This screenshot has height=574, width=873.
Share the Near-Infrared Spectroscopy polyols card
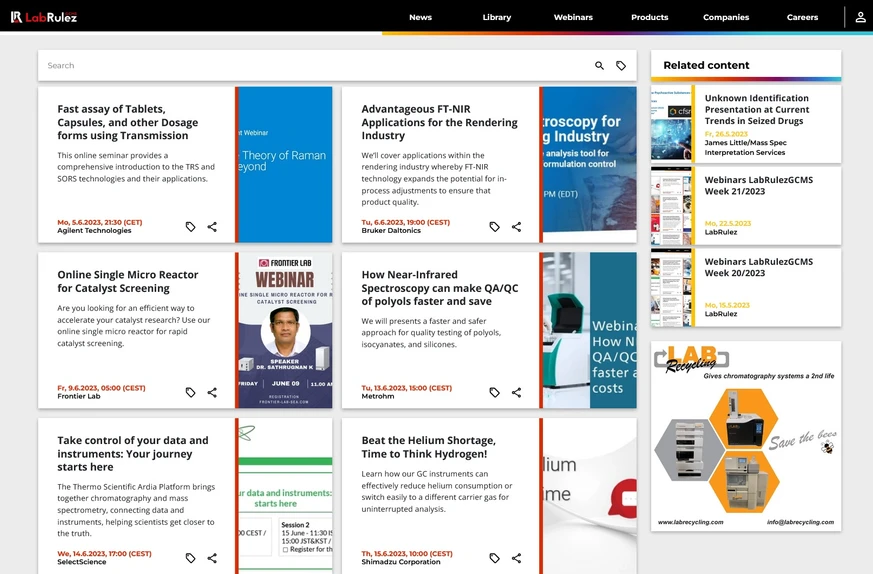pos(517,393)
